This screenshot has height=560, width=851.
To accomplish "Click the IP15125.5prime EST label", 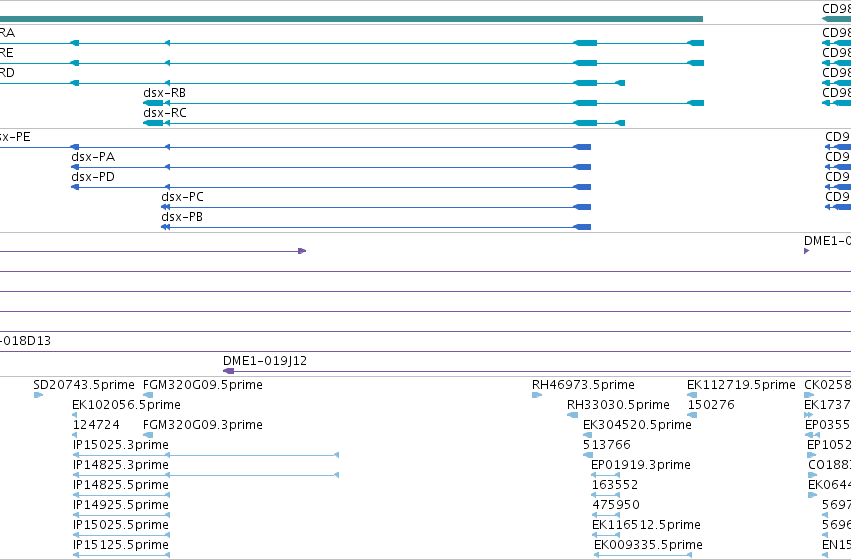I will click(x=121, y=545).
